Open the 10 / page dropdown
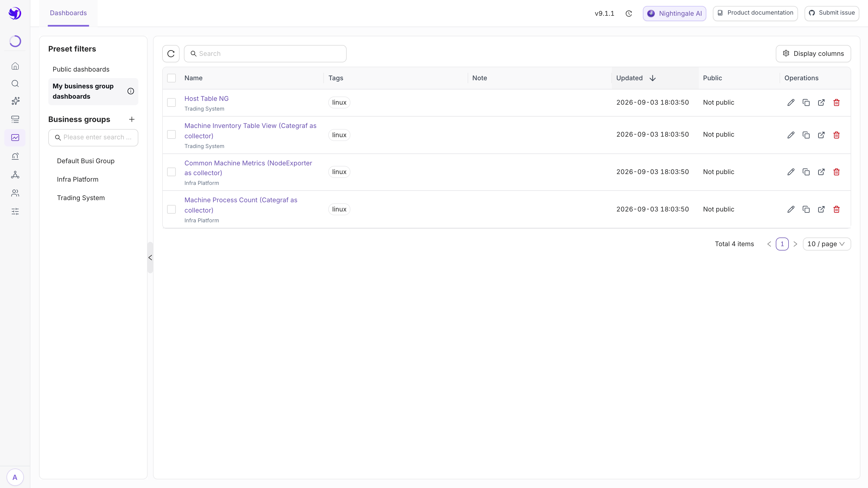 click(x=826, y=244)
